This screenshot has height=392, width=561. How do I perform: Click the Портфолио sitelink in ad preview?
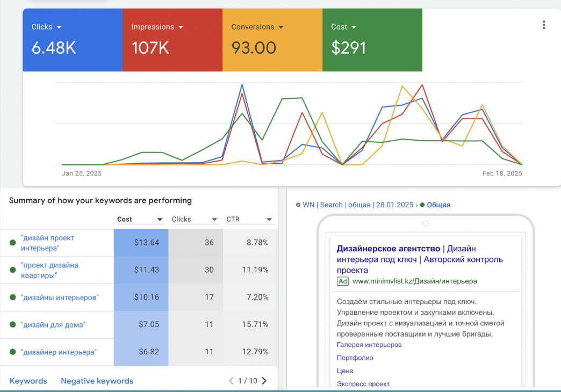click(355, 358)
